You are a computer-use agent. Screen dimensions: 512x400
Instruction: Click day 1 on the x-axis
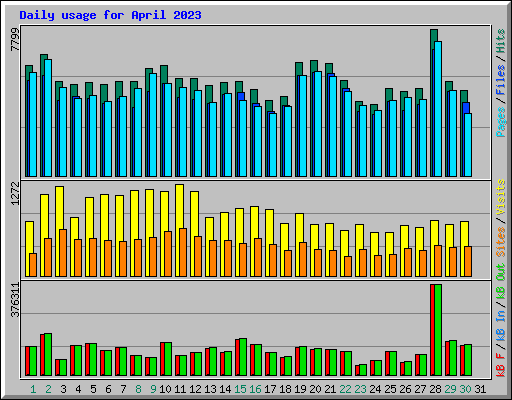(33, 389)
